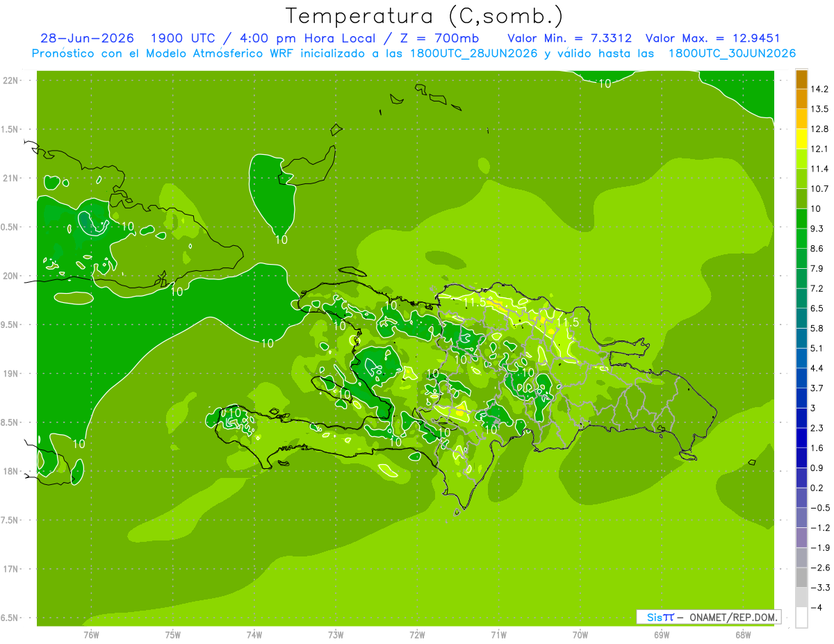Click the purple swatch between -1.9 and -1.2

pyautogui.click(x=801, y=538)
